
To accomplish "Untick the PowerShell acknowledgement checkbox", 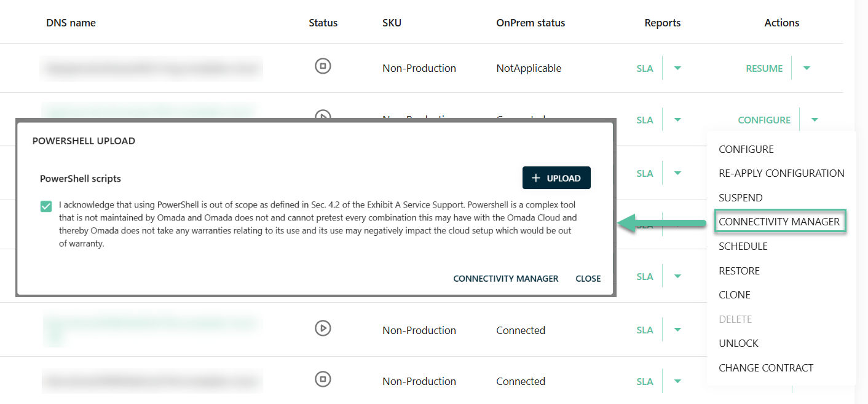I will click(46, 206).
